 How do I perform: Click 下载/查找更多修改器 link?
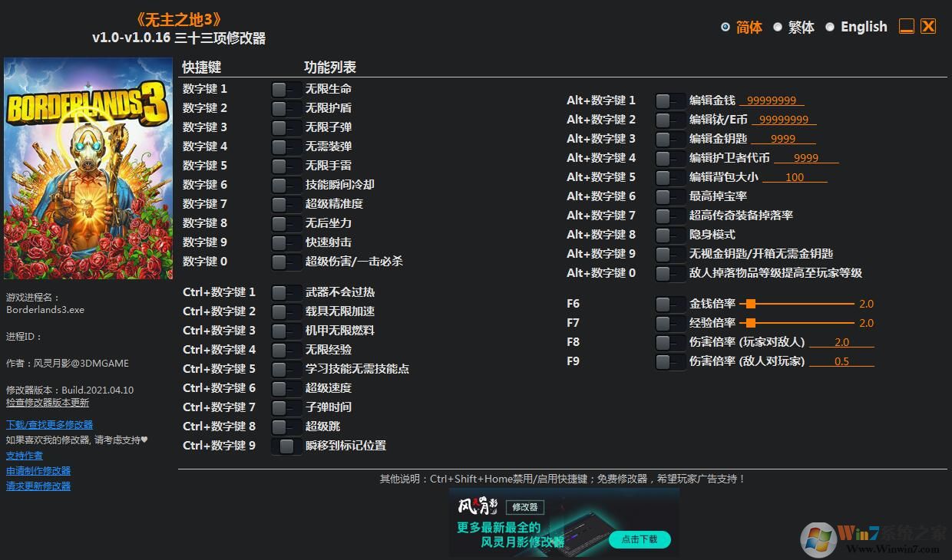[49, 423]
